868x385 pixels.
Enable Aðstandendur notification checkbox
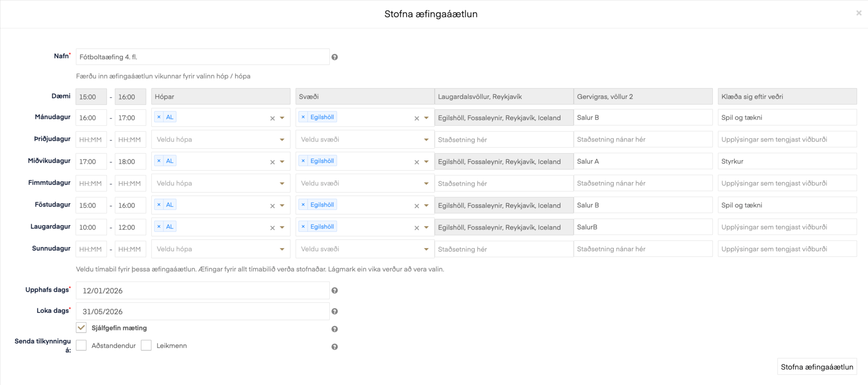[81, 345]
